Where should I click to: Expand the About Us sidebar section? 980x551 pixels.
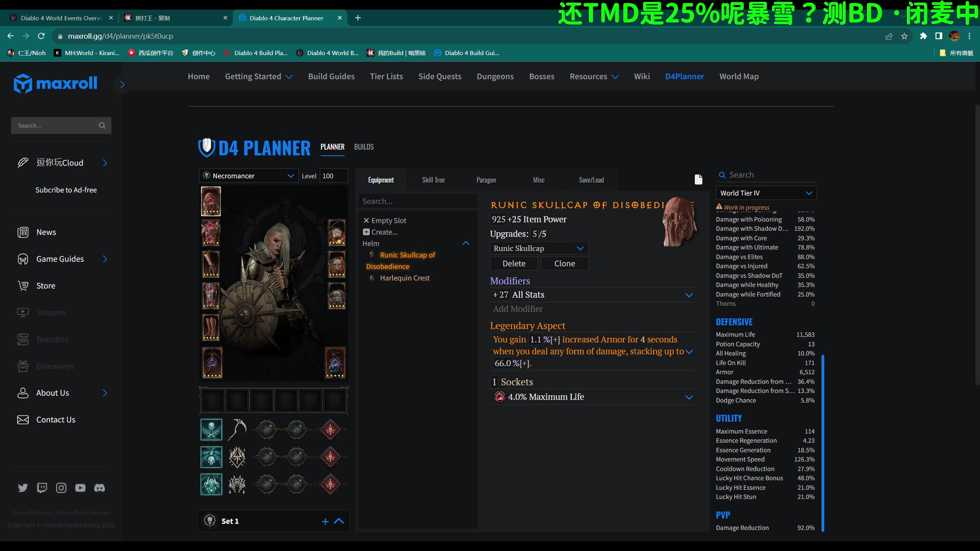click(105, 393)
